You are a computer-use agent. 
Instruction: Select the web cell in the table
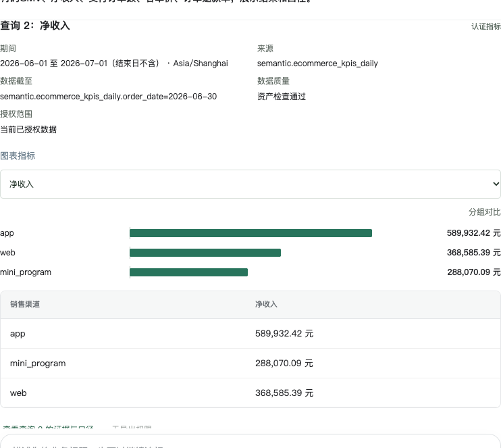tap(18, 393)
